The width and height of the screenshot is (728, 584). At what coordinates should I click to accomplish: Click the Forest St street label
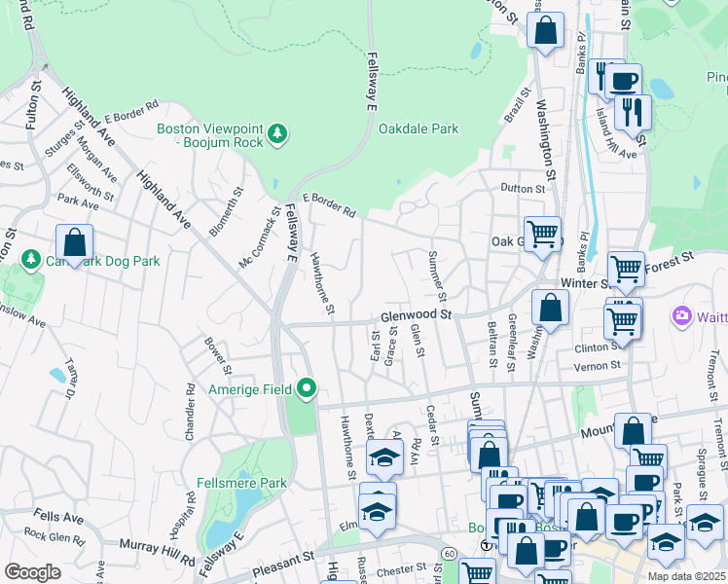[x=670, y=262]
